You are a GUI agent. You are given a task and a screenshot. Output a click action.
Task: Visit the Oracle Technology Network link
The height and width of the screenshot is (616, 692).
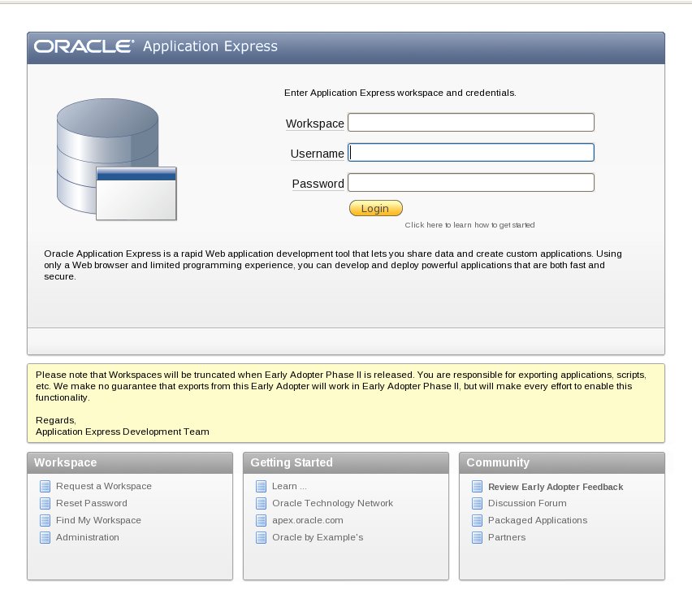(332, 503)
